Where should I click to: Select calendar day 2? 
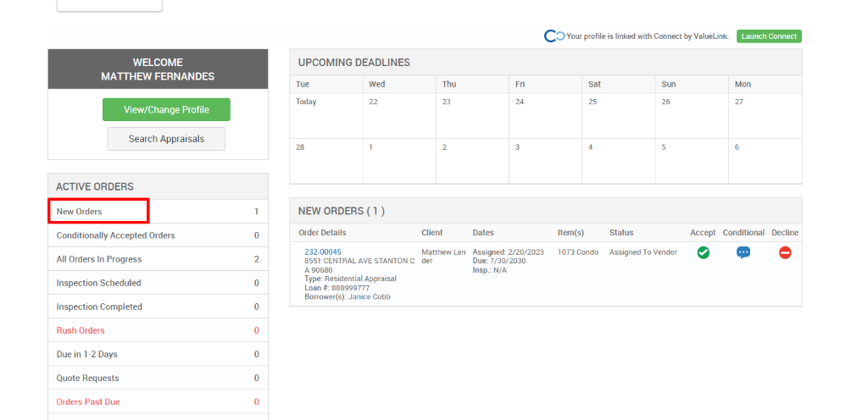pos(472,161)
